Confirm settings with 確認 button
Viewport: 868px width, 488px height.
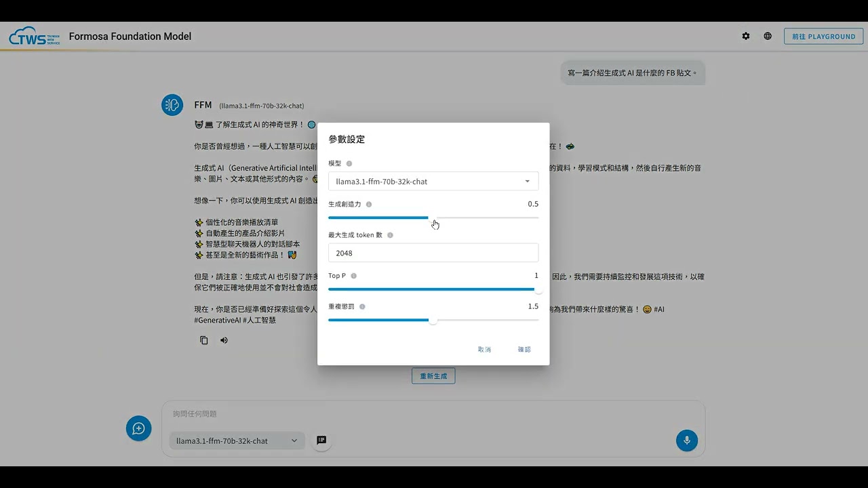(524, 349)
